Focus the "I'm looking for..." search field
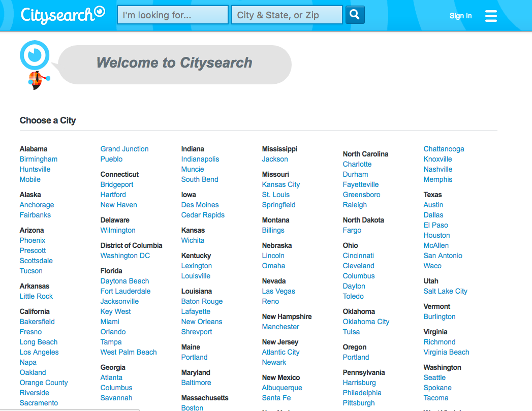Viewport: 532px width, 411px height. [173, 15]
